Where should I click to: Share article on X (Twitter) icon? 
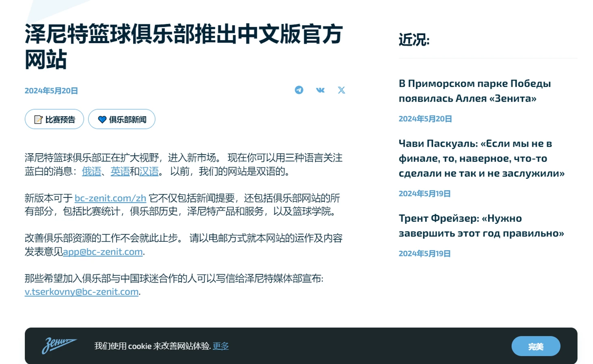341,90
